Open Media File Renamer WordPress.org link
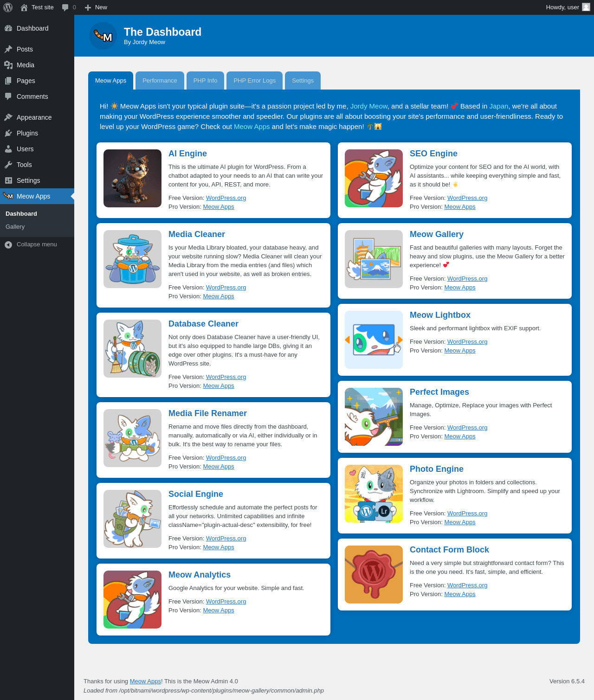594x700 pixels. click(x=226, y=458)
